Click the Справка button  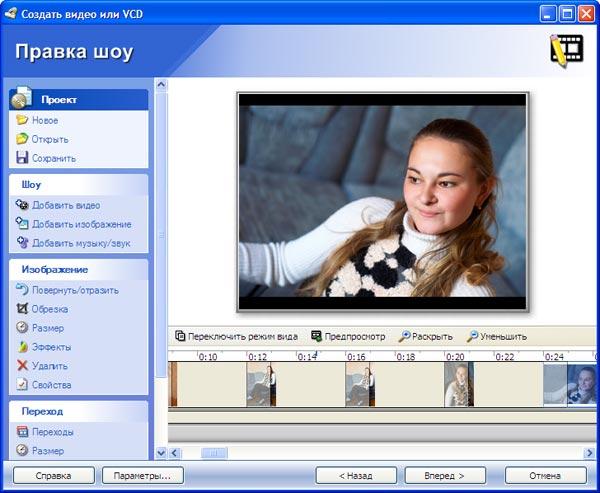click(54, 475)
